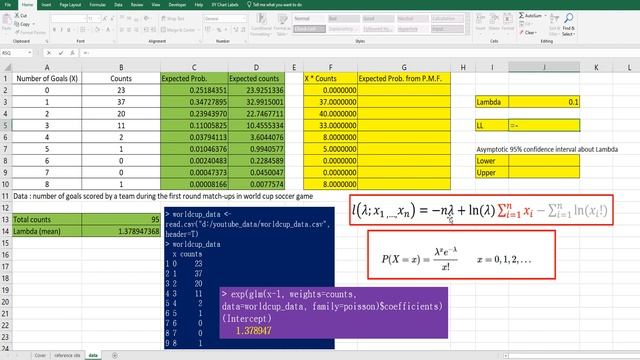Click the Decrease Font Size icon

(x=112, y=18)
